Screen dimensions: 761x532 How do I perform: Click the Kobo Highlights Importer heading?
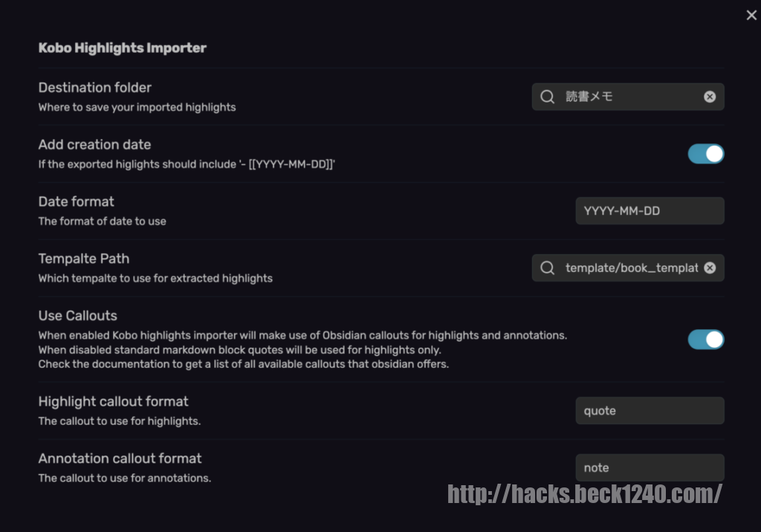click(x=122, y=48)
